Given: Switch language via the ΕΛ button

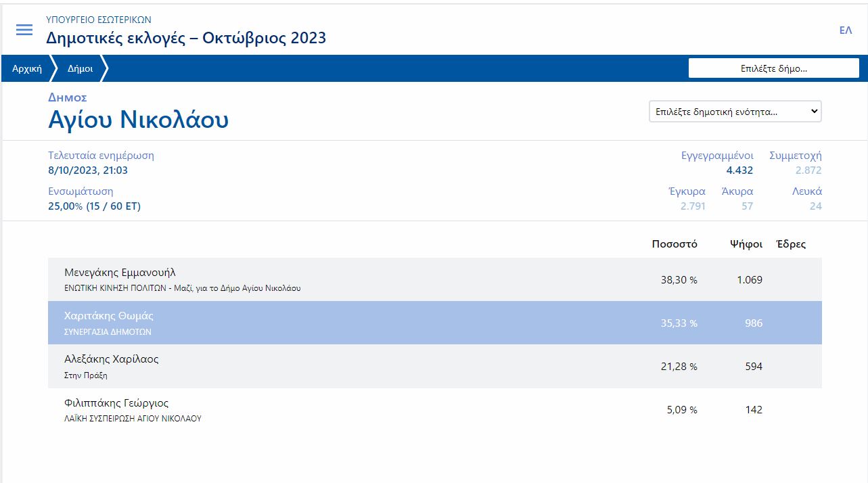Looking at the screenshot, I should (845, 30).
